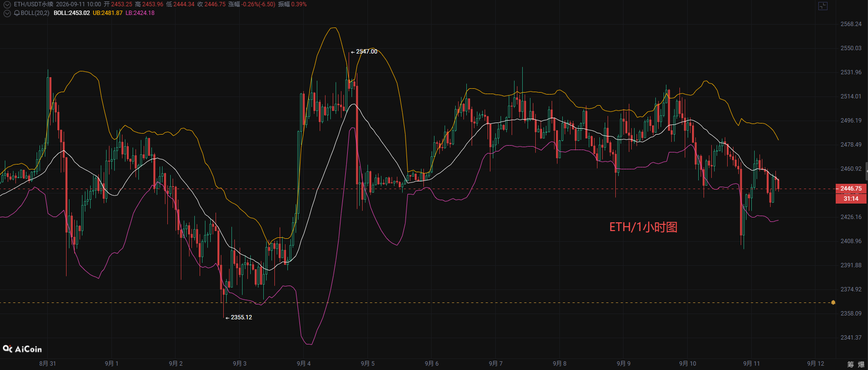Image resolution: width=868 pixels, height=370 pixels.
Task: Click the 2547.00 high price marker
Action: 364,52
